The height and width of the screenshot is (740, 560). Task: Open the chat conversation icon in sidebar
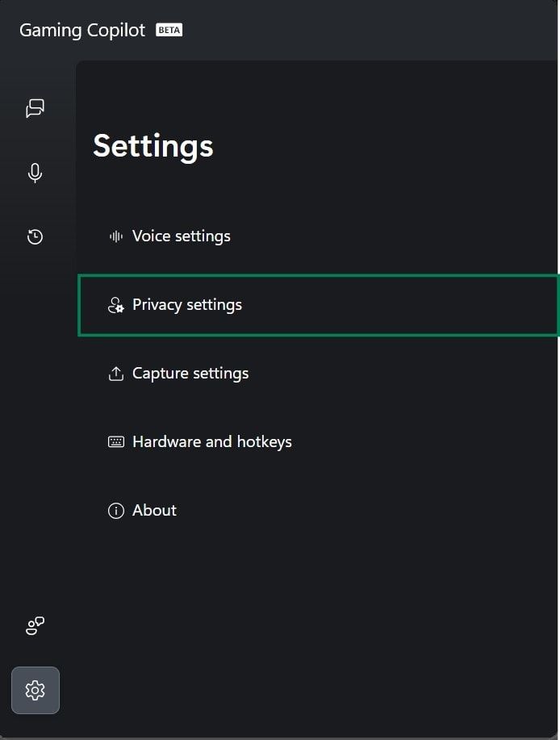coord(34,109)
